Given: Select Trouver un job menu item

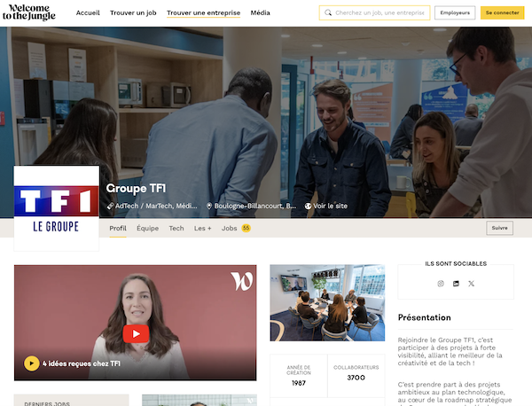Looking at the screenshot, I should (x=133, y=13).
